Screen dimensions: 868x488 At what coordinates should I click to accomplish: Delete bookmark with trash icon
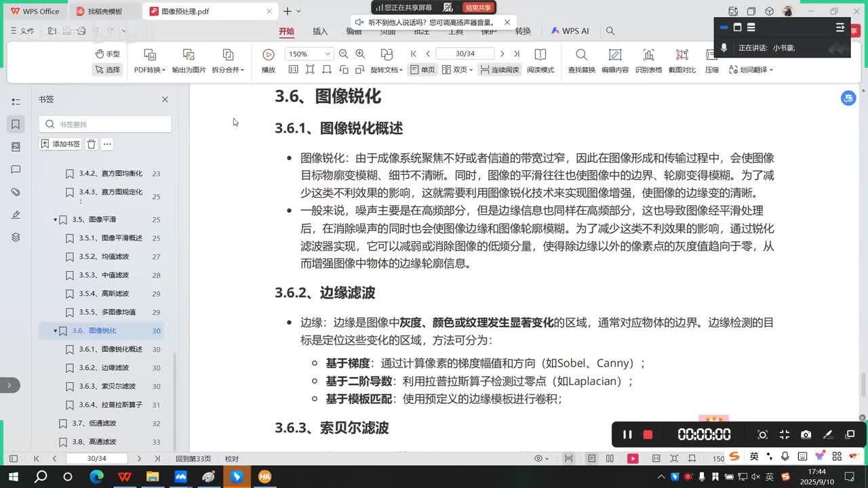click(92, 144)
